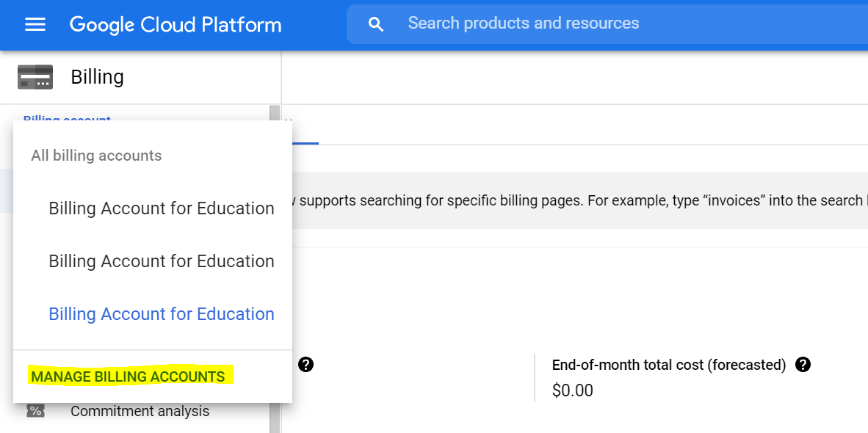Click the Billing credit card icon
The image size is (868, 433).
[x=35, y=77]
